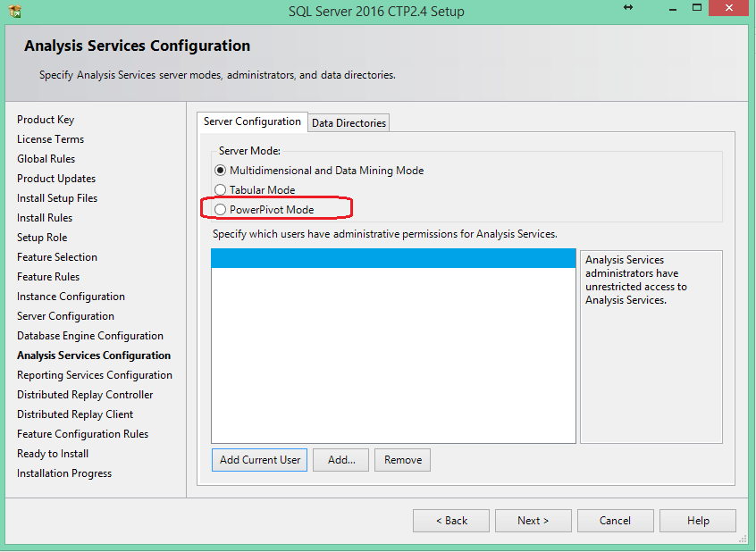Click 'Product Key' step in sidebar
The width and height of the screenshot is (756, 552).
46,120
